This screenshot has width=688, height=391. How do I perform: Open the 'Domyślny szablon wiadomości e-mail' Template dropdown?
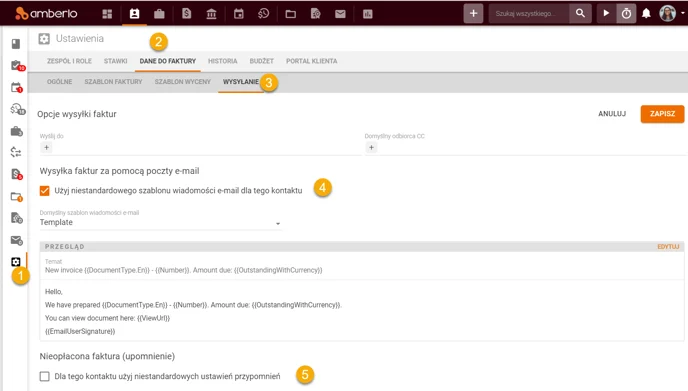click(160, 222)
